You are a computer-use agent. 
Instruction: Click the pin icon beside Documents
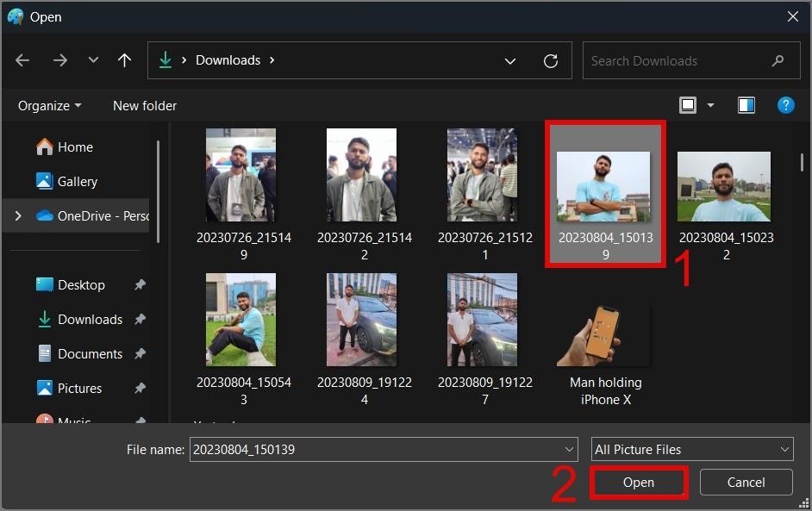[140, 353]
